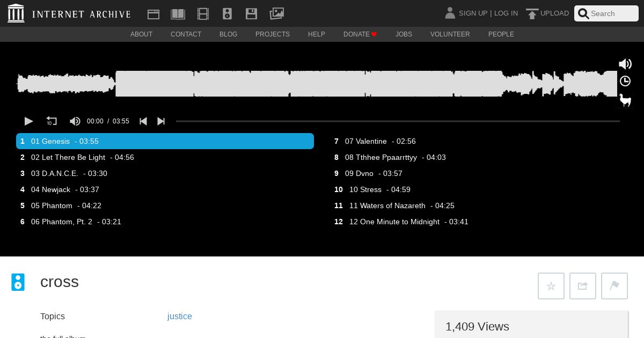Click the audio waveform to seek
This screenshot has width=644, height=338.
click(x=317, y=84)
